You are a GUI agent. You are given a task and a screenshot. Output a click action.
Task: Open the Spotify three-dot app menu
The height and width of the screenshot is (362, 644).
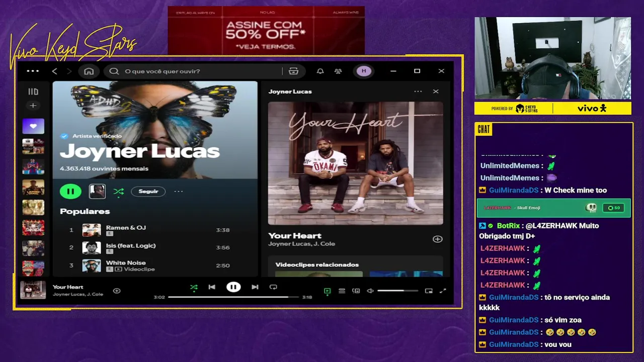click(33, 71)
